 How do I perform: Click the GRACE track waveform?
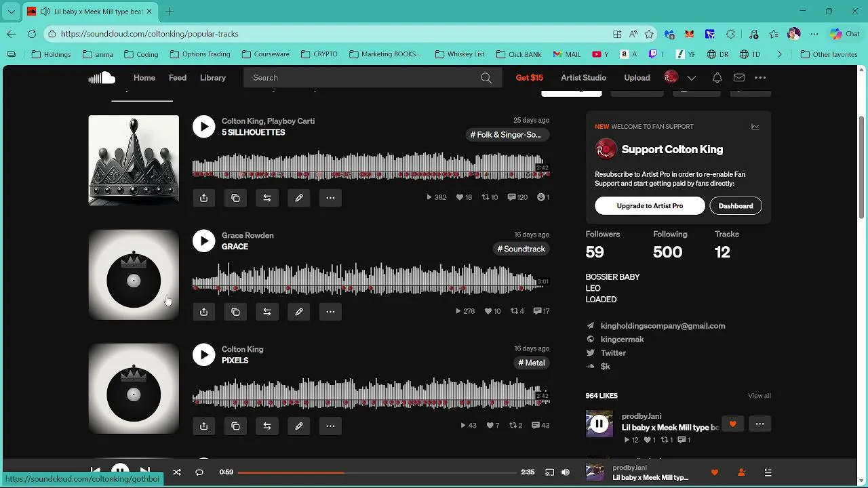(x=371, y=281)
